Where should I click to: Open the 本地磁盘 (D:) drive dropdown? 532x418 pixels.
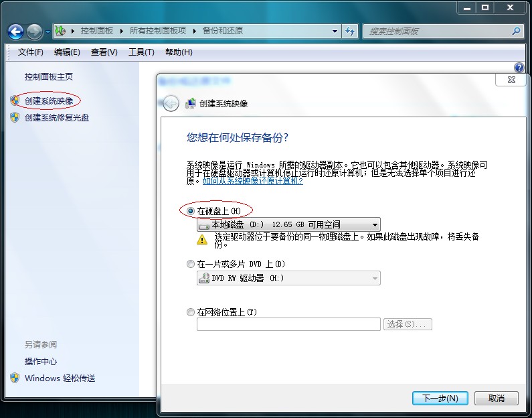288,224
